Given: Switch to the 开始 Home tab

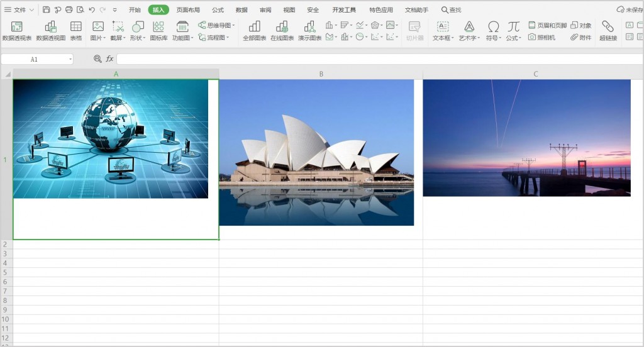Looking at the screenshot, I should [x=135, y=9].
